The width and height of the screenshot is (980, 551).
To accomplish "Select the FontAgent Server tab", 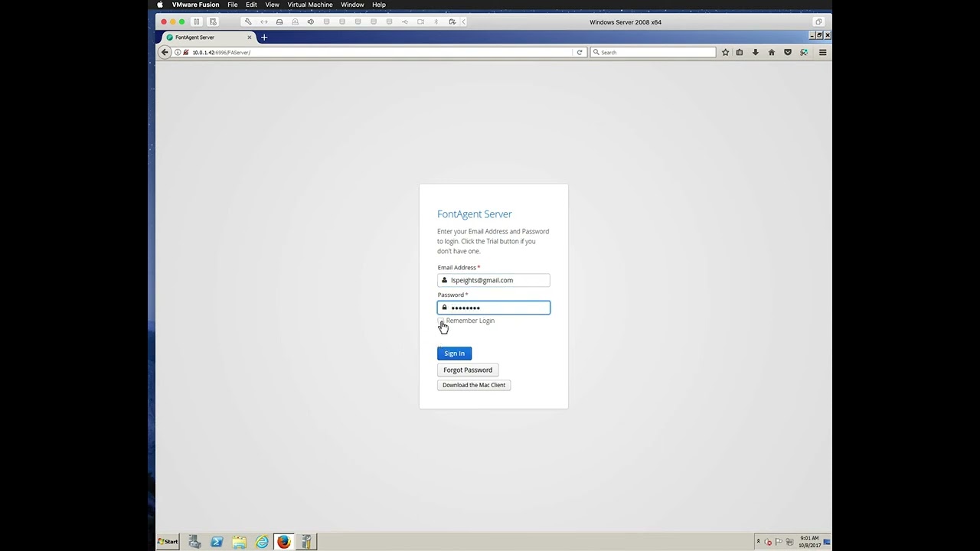I will point(208,37).
